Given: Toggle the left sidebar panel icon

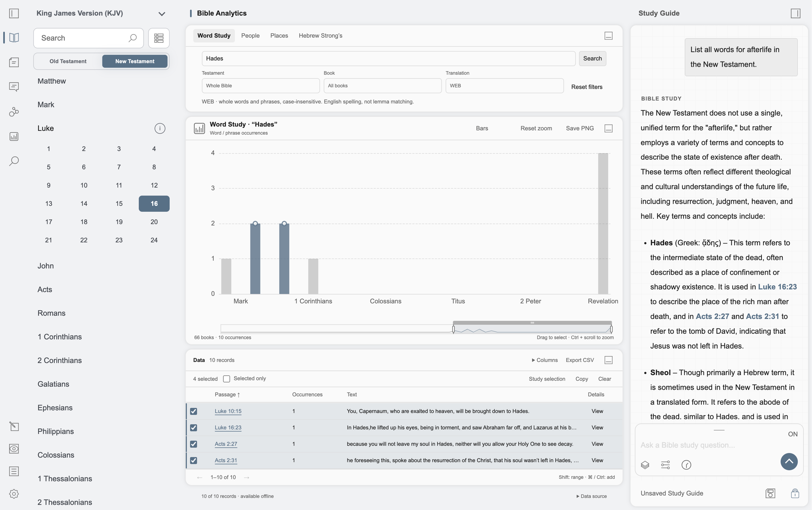Looking at the screenshot, I should pyautogui.click(x=14, y=13).
